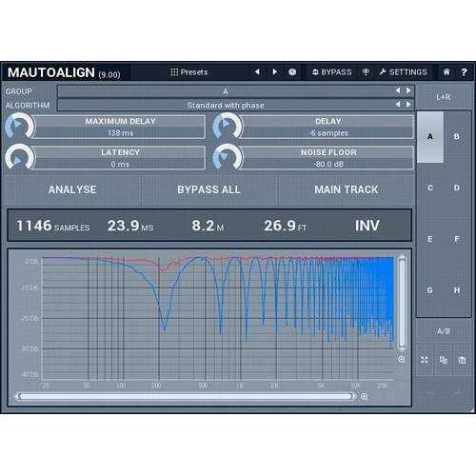Click the ANALYSE button
This screenshot has height=476, width=476.
72,189
